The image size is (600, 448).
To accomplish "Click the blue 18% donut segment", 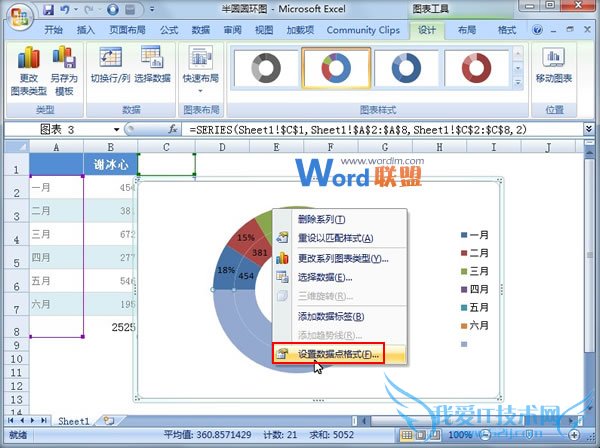I will click(x=225, y=270).
